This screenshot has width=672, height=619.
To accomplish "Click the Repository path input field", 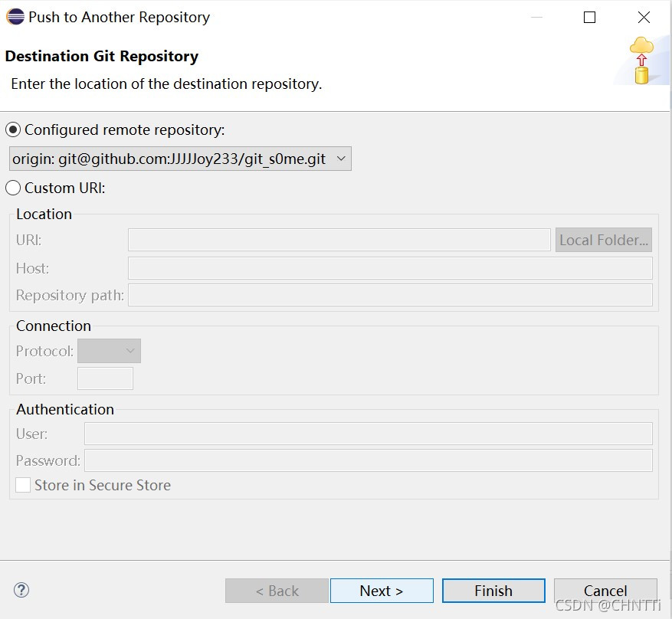I will pyautogui.click(x=390, y=295).
